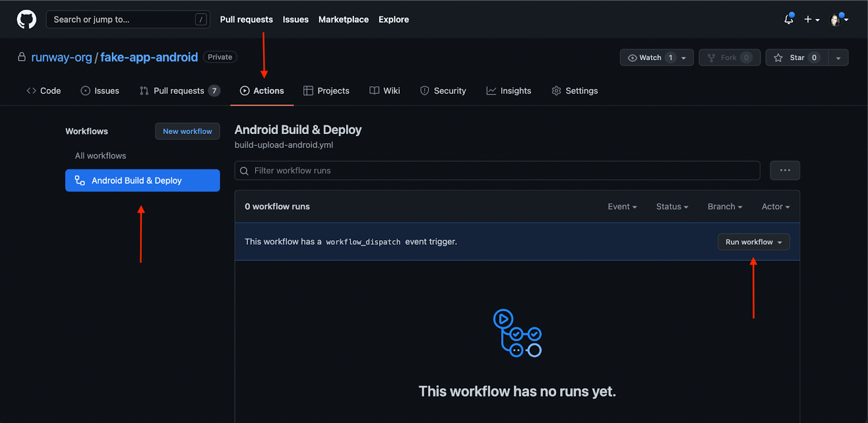Viewport: 868px width, 423px height.
Task: Click the Security shield icon
Action: pos(425,91)
